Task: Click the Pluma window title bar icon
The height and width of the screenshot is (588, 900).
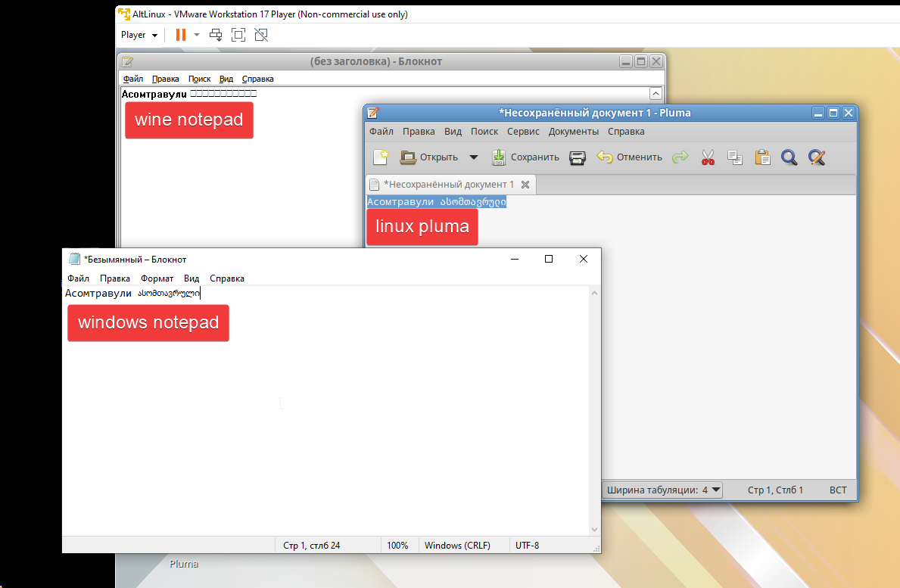Action: 373,113
